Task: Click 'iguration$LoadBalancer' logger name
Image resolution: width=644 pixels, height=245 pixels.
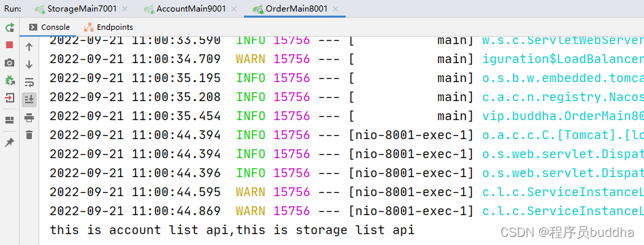Action: (563, 59)
